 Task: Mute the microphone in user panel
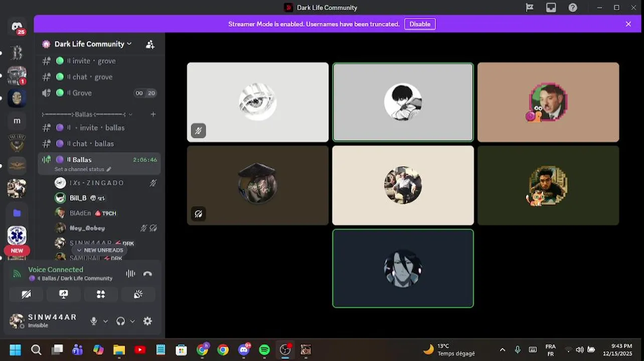[x=94, y=321]
